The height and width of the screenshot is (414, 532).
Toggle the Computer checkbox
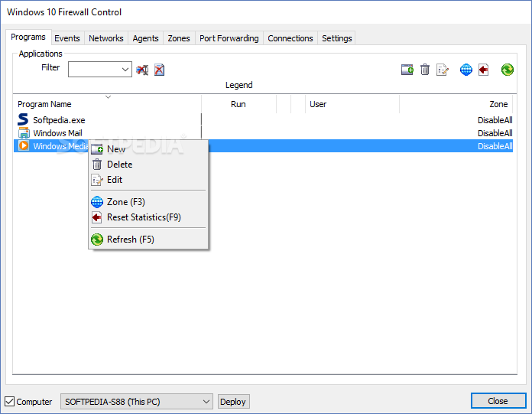click(x=10, y=402)
